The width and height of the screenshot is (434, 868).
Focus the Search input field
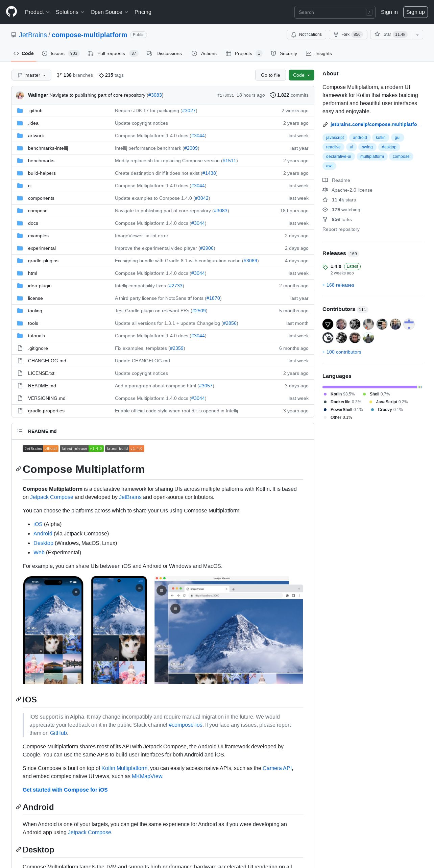(335, 12)
